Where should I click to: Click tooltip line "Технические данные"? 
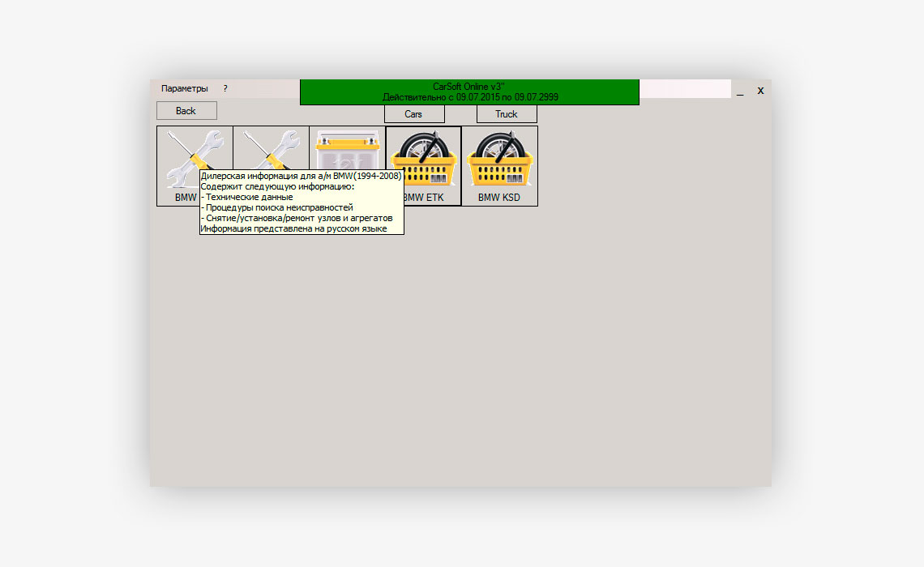pos(248,197)
